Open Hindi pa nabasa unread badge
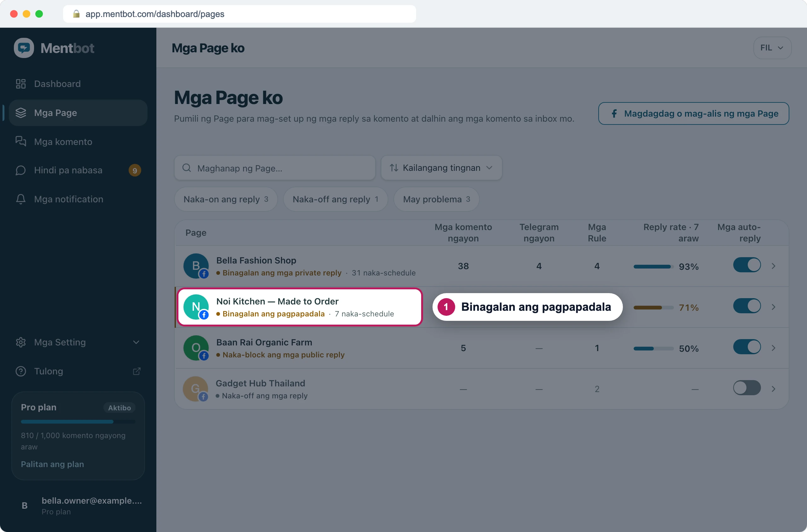This screenshot has width=807, height=532. point(135,170)
